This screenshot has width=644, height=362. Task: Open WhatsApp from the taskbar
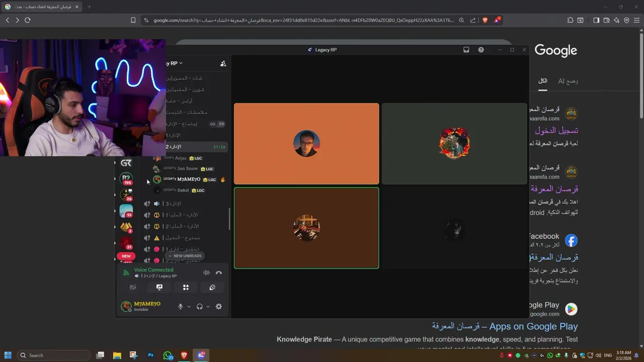tap(168, 355)
